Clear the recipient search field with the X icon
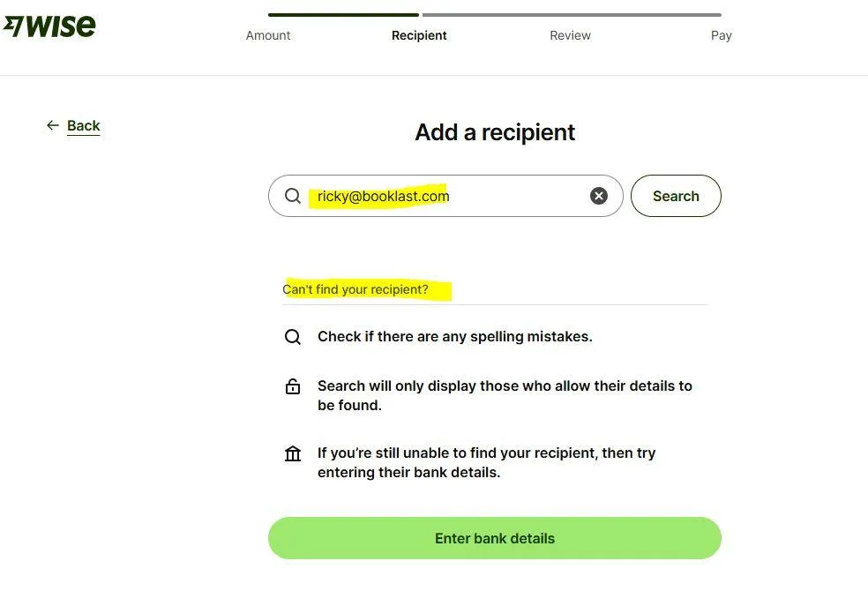 click(x=598, y=196)
